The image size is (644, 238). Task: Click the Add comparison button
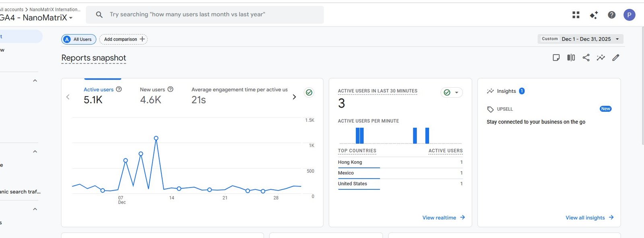click(x=124, y=39)
